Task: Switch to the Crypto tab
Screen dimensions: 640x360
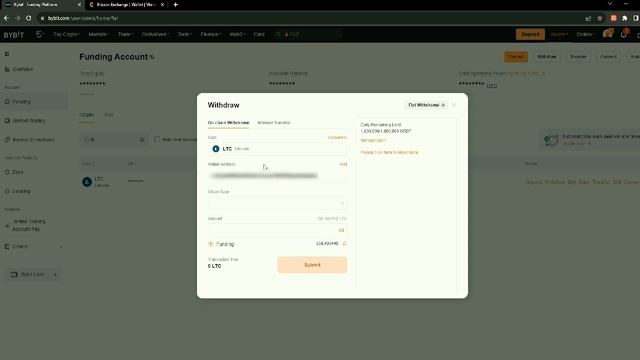Action: [87, 115]
